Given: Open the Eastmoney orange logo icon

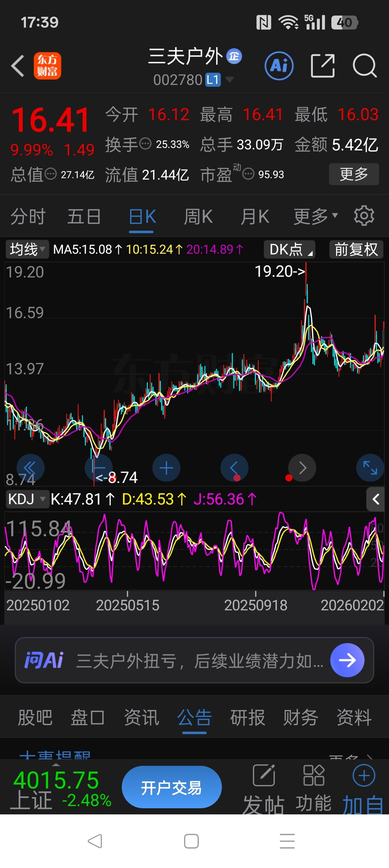Looking at the screenshot, I should 47,66.
